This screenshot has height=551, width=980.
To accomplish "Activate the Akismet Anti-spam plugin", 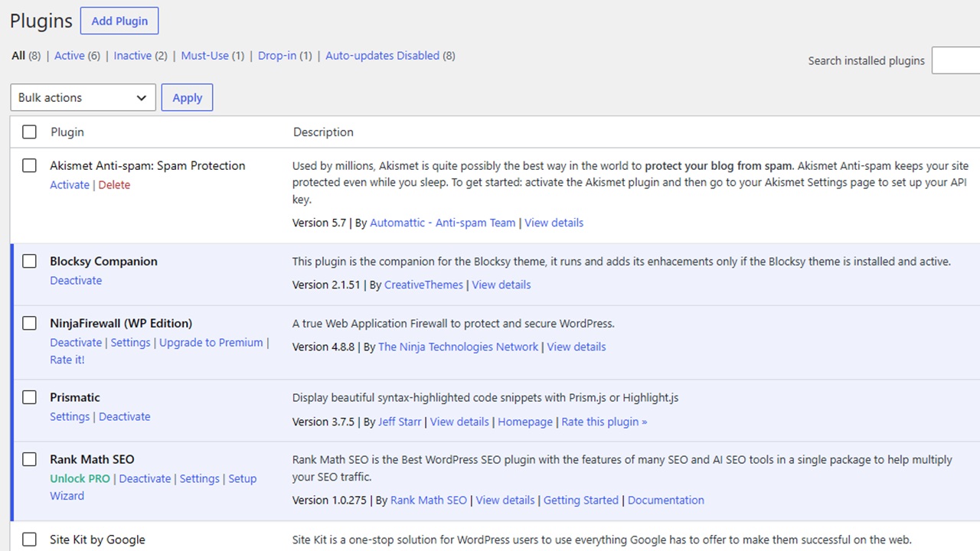I will tap(70, 184).
